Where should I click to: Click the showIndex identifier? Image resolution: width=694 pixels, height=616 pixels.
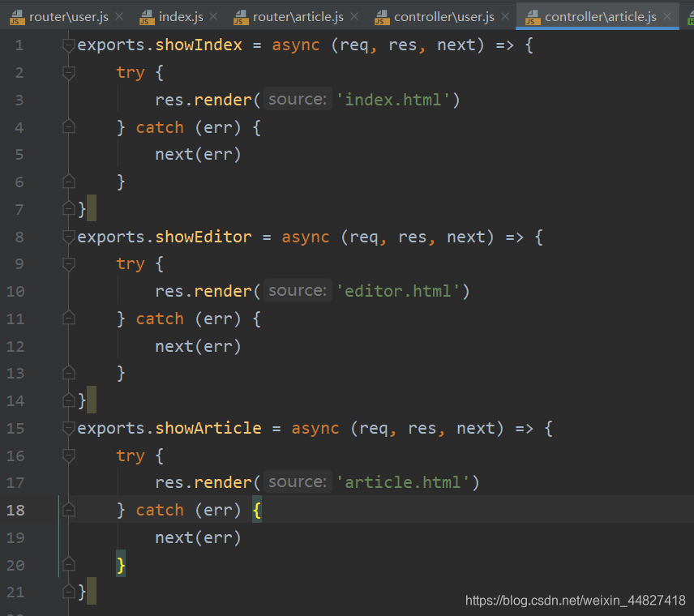click(x=199, y=45)
